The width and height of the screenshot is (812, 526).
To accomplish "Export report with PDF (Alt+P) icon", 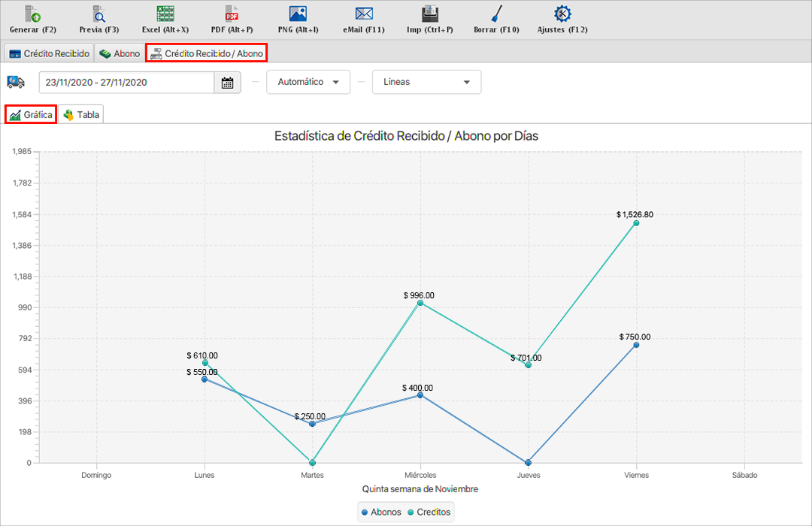I will 232,14.
